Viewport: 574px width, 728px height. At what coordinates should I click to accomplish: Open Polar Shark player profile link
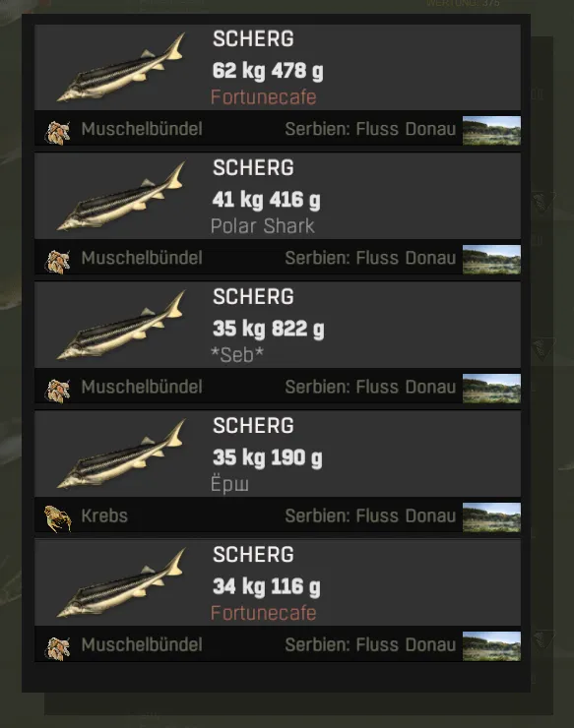263,226
